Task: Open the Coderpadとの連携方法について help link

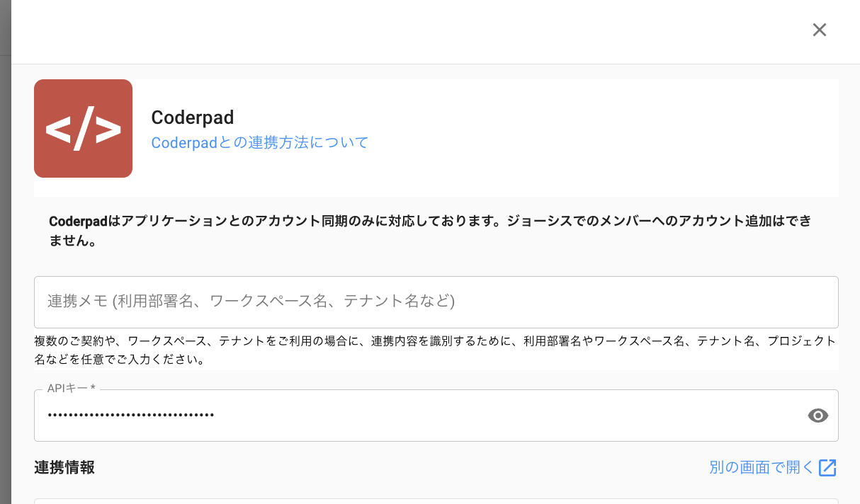Action: 260,142
